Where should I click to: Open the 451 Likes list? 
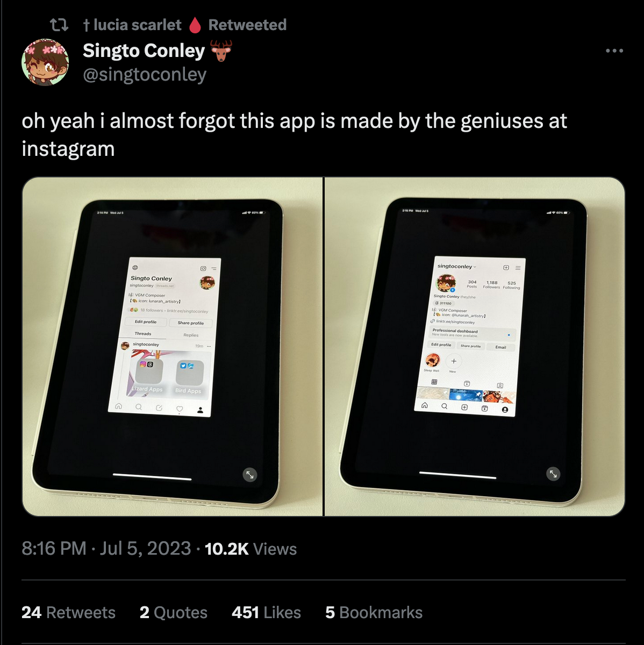pos(266,613)
